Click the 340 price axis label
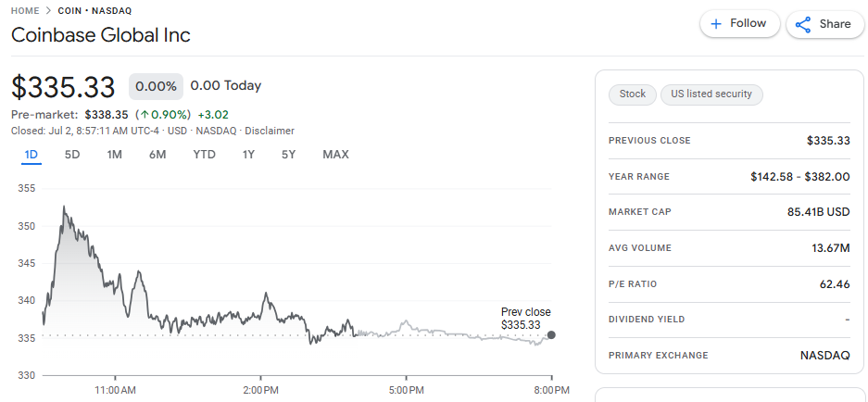The height and width of the screenshot is (402, 868). 27,301
